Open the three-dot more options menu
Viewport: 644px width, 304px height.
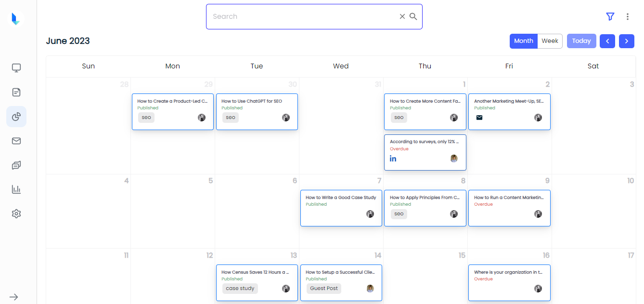pyautogui.click(x=628, y=16)
